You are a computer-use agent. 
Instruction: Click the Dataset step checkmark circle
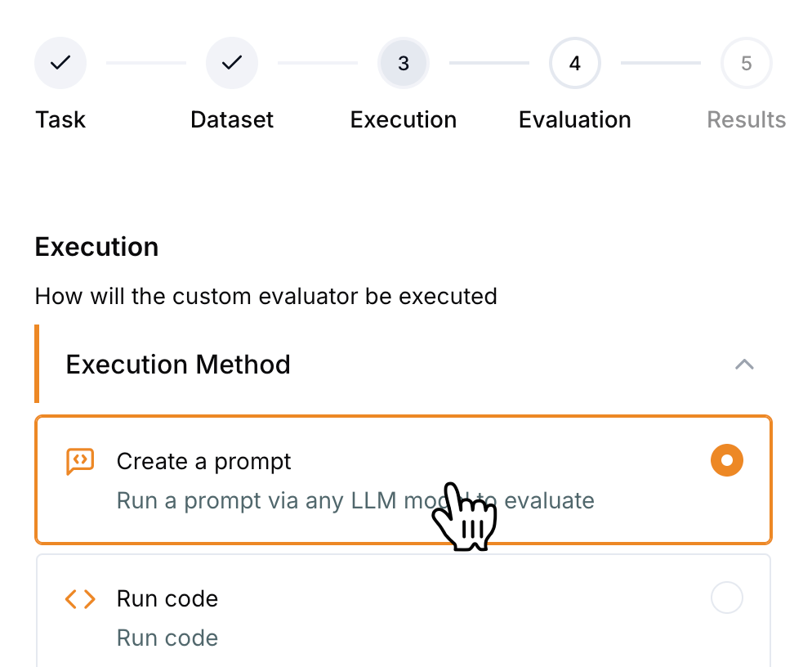[232, 63]
